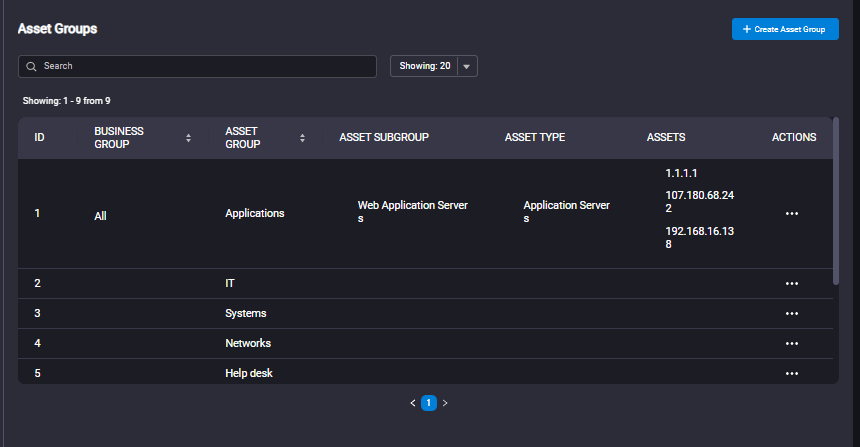Click the 1.1.1.1 asset entry
The height and width of the screenshot is (447, 860).
(x=681, y=173)
